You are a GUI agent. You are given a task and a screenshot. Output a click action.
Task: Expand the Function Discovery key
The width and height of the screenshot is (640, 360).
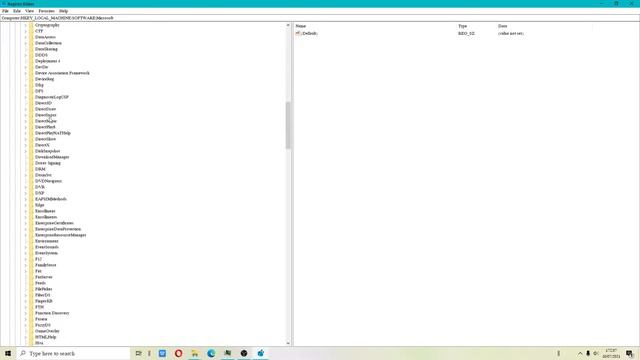click(x=25, y=313)
